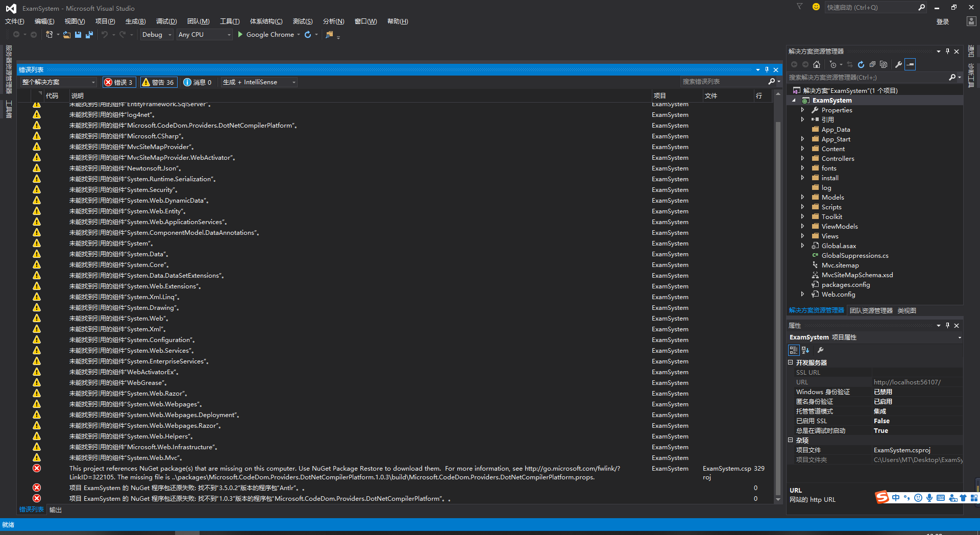Select the Sogou input method microphone icon
Viewport: 980px width, 535px height.
[x=929, y=498]
